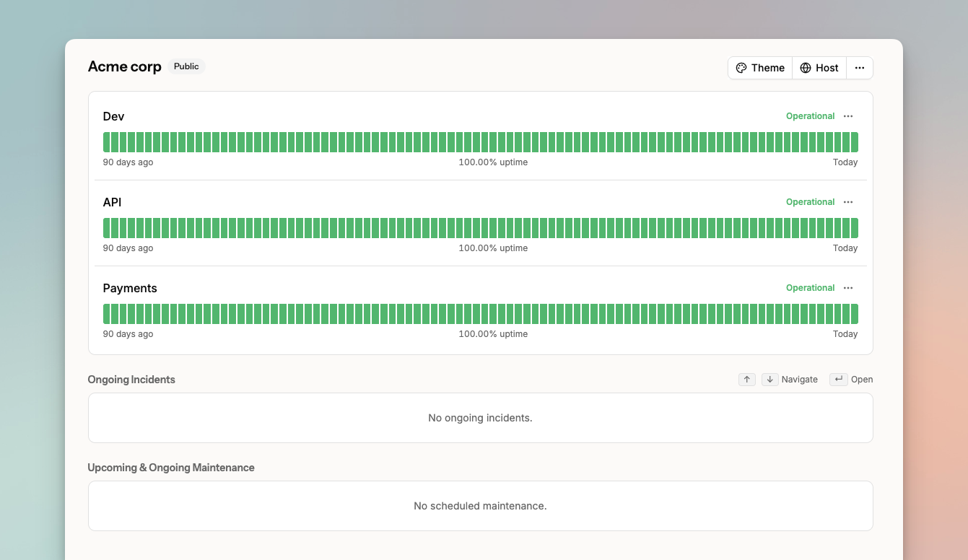Click the No scheduled maintenance message
The width and height of the screenshot is (968, 560).
tap(480, 506)
